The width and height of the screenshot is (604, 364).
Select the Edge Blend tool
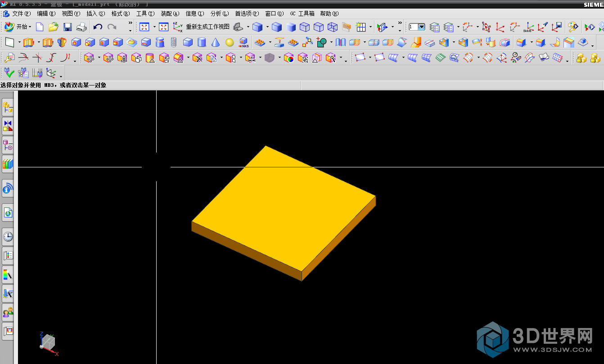[x=521, y=43]
